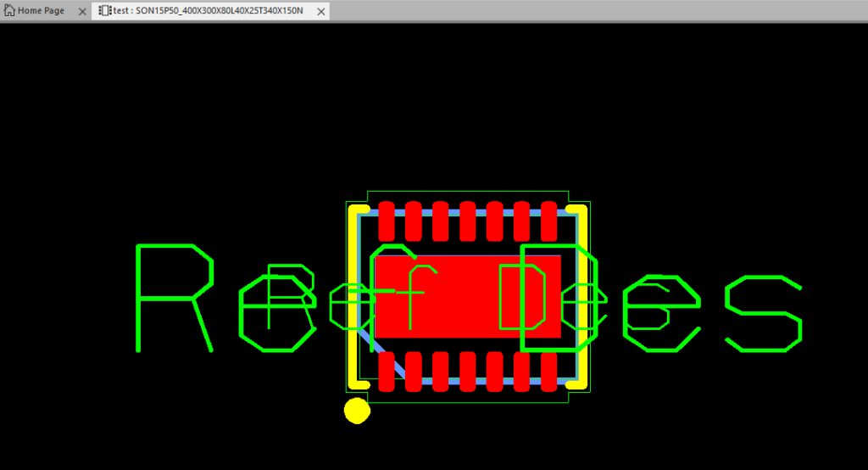This screenshot has width=868, height=470.
Task: Click the Home Page house icon
Action: [10, 11]
